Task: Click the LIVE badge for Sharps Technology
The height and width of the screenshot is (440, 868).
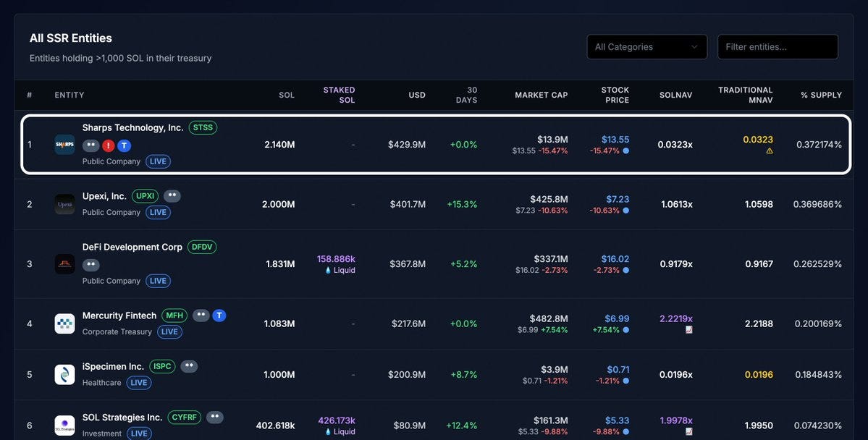Action: [x=159, y=161]
